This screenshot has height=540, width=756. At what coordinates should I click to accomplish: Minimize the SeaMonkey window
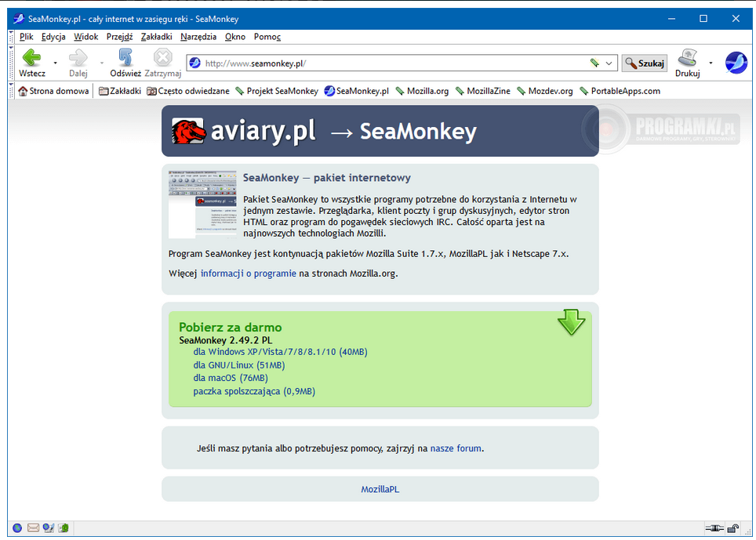point(671,19)
